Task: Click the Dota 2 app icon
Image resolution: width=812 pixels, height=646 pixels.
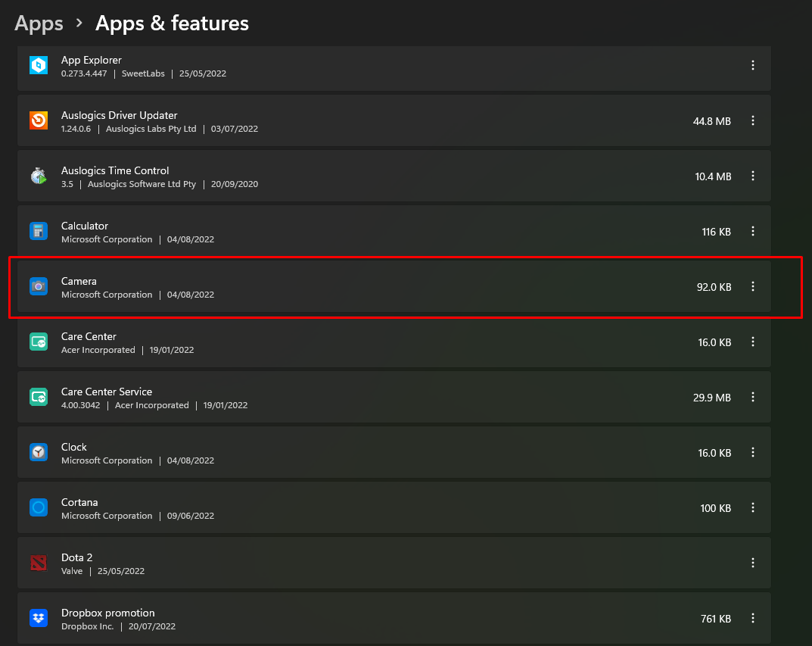Action: coord(39,563)
